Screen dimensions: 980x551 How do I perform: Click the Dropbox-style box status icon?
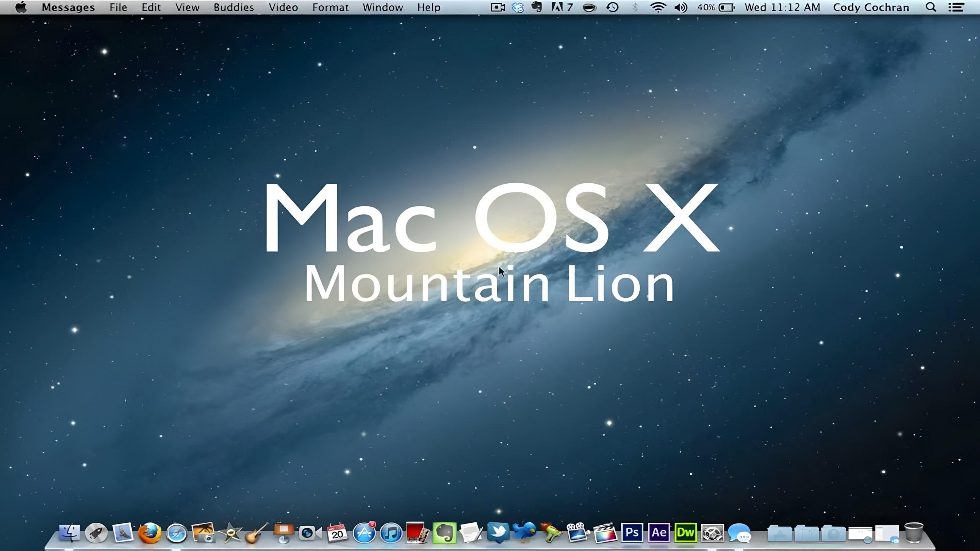[x=518, y=7]
